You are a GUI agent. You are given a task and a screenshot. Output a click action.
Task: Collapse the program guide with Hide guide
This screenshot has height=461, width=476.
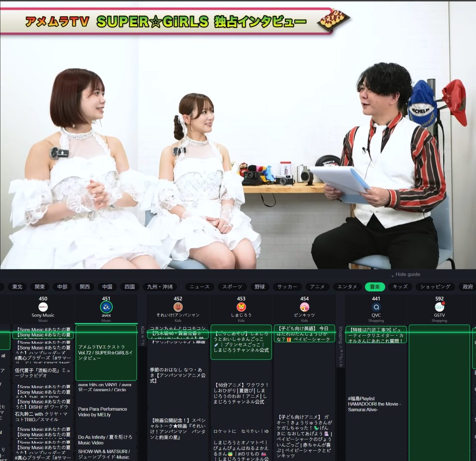pos(406,274)
